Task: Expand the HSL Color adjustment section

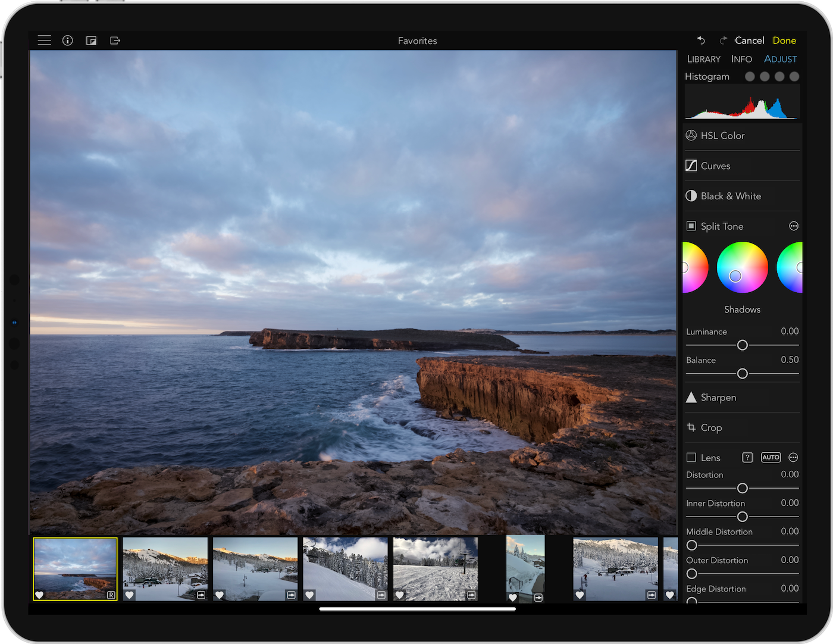Action: [722, 136]
